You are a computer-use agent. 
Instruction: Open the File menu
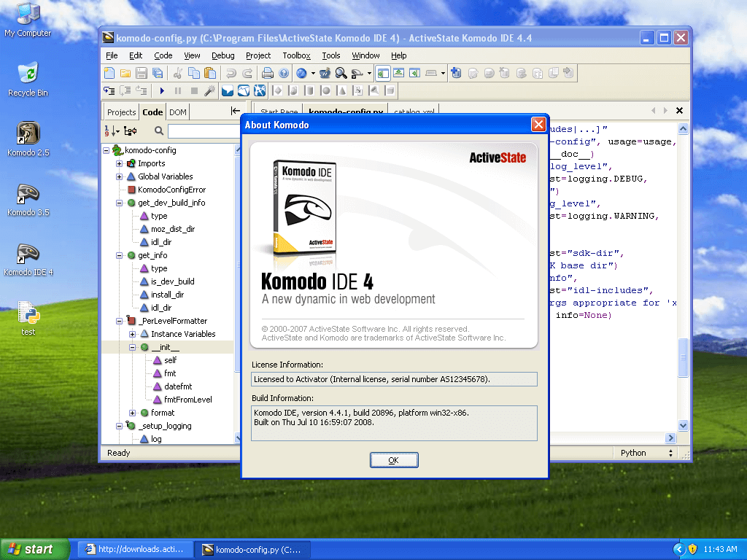pyautogui.click(x=112, y=55)
